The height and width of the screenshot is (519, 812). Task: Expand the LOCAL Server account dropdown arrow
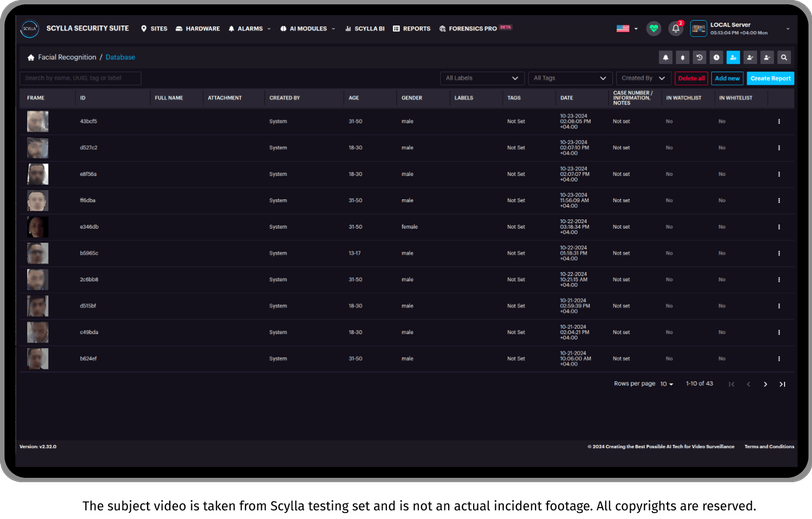[788, 29]
